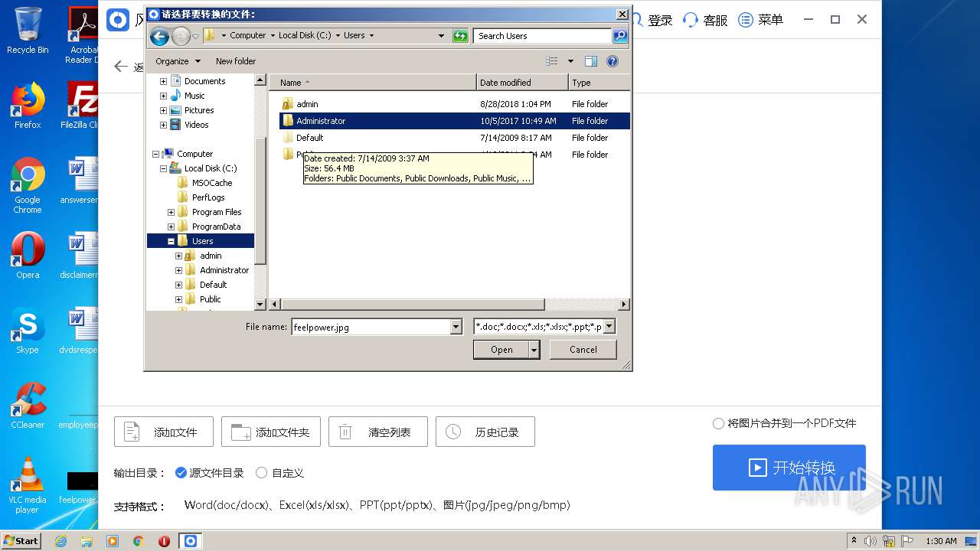This screenshot has height=551, width=980.
Task: Click Opera icon on taskbar
Action: 164,541
